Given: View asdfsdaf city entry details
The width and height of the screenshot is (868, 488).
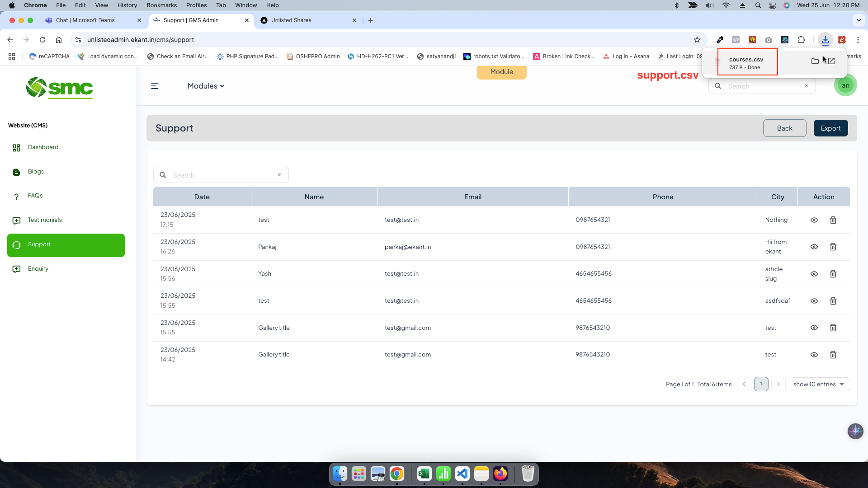Looking at the screenshot, I should [x=814, y=301].
